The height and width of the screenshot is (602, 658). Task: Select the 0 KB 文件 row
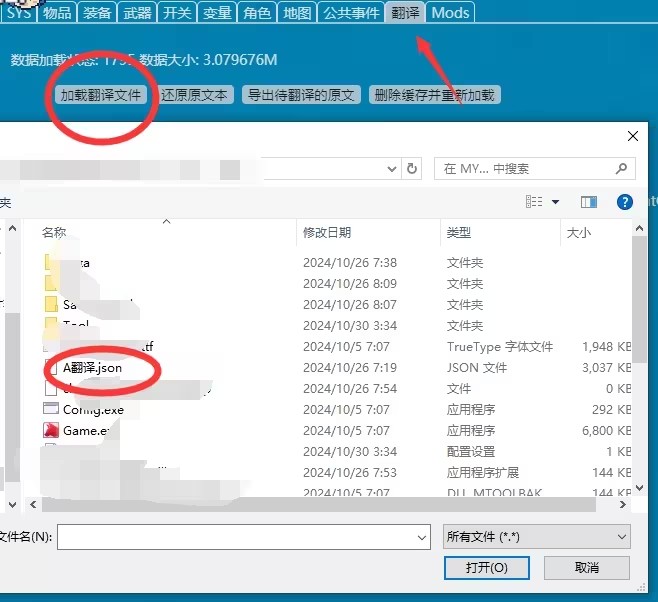pyautogui.click(x=336, y=388)
